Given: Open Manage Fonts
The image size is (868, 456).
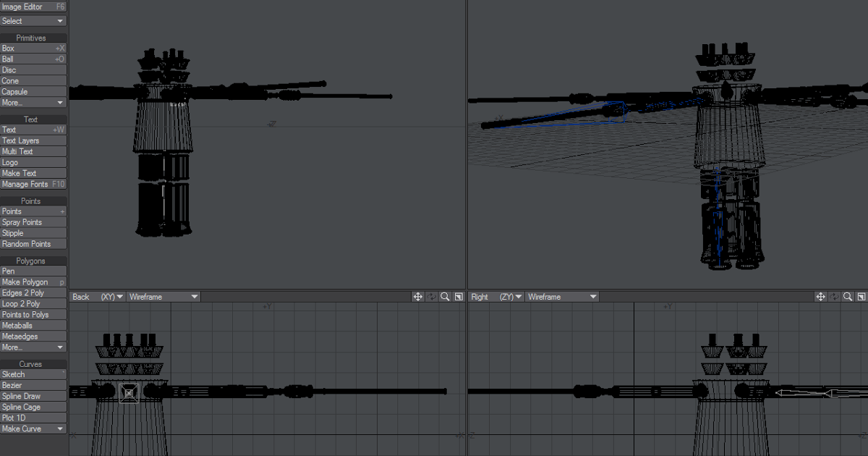Looking at the screenshot, I should click(x=33, y=184).
